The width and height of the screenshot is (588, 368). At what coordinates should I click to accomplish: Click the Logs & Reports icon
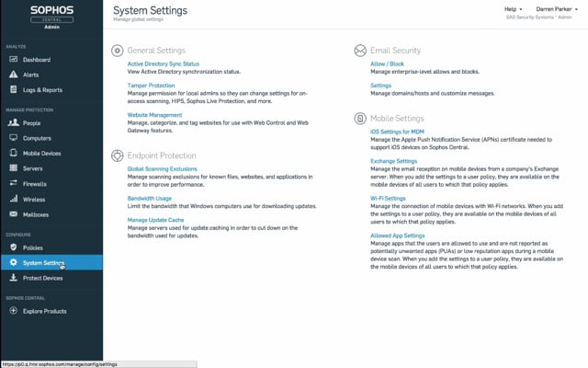click(x=13, y=90)
